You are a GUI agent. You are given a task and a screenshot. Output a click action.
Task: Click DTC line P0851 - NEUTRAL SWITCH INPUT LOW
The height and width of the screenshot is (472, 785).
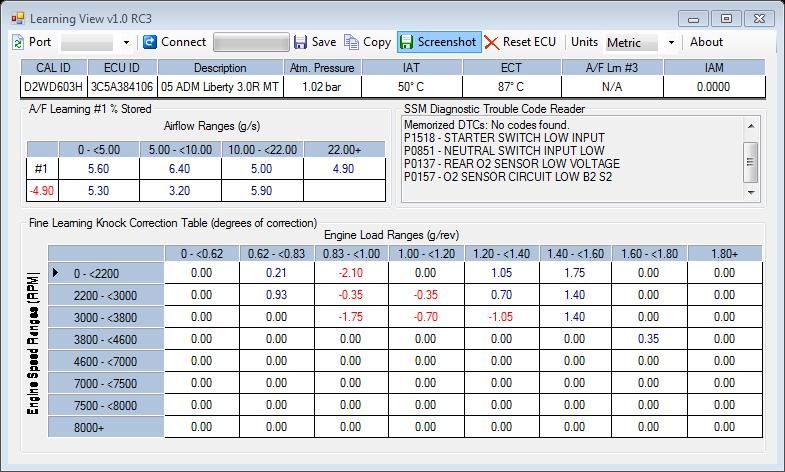tap(504, 151)
